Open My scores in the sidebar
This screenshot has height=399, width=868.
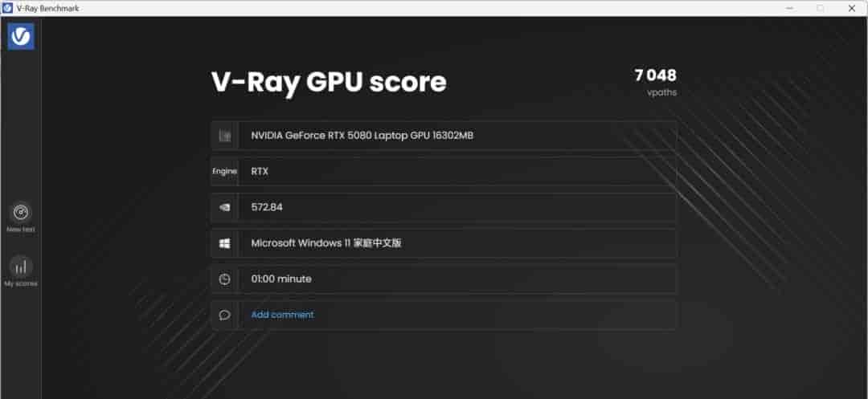[x=21, y=271]
